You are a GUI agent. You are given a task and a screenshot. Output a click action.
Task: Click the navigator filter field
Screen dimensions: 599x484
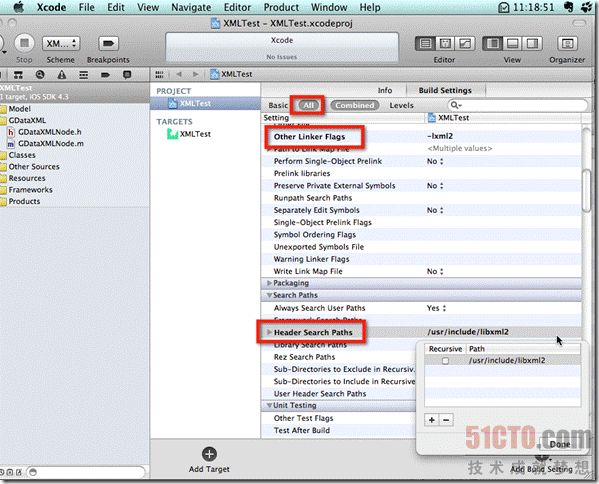(x=87, y=473)
